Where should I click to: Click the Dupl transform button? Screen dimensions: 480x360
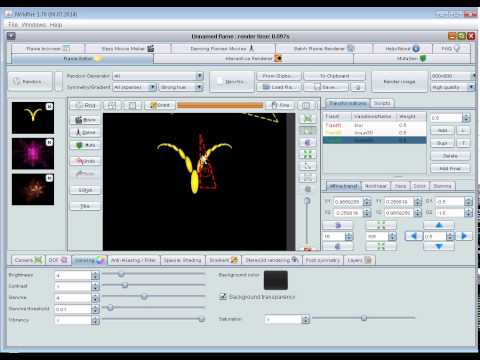pos(442,143)
